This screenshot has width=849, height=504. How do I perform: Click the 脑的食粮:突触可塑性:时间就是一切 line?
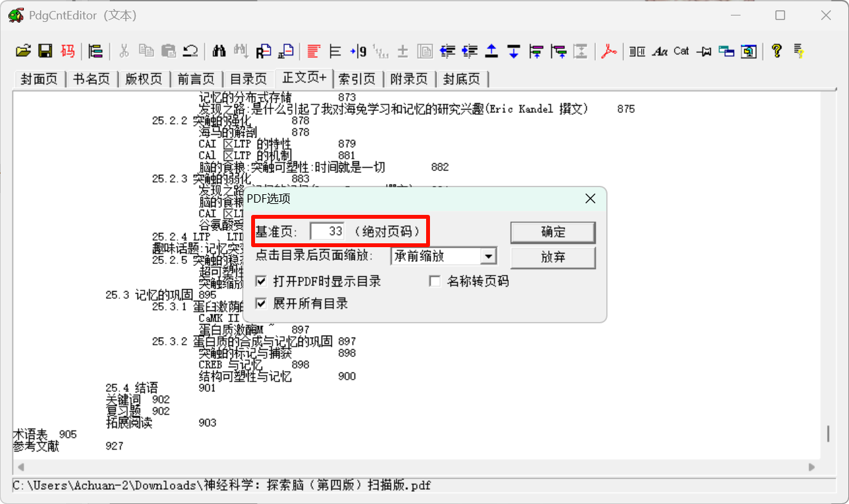[x=323, y=167]
